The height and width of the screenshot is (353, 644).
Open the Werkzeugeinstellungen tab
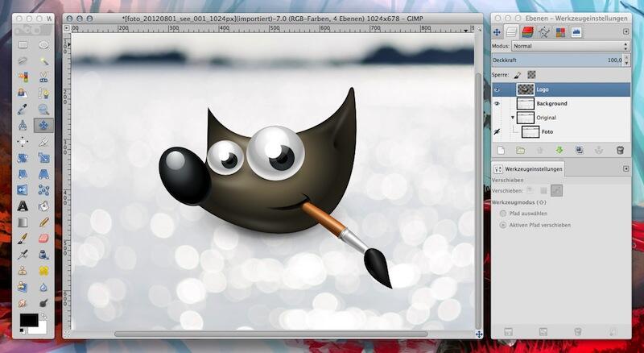point(528,169)
